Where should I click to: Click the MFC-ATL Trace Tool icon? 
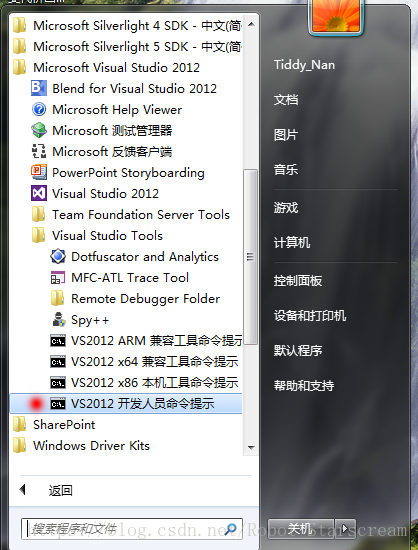[58, 277]
